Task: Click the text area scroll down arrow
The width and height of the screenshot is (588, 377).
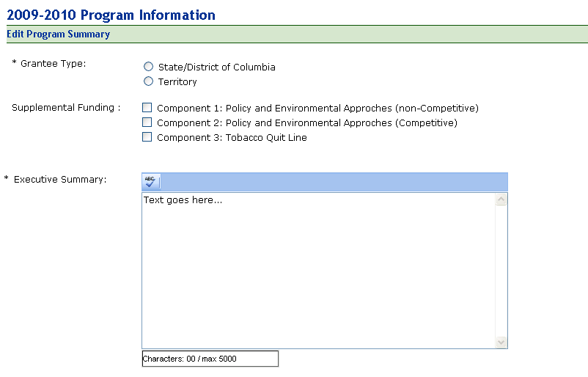Action: 501,342
